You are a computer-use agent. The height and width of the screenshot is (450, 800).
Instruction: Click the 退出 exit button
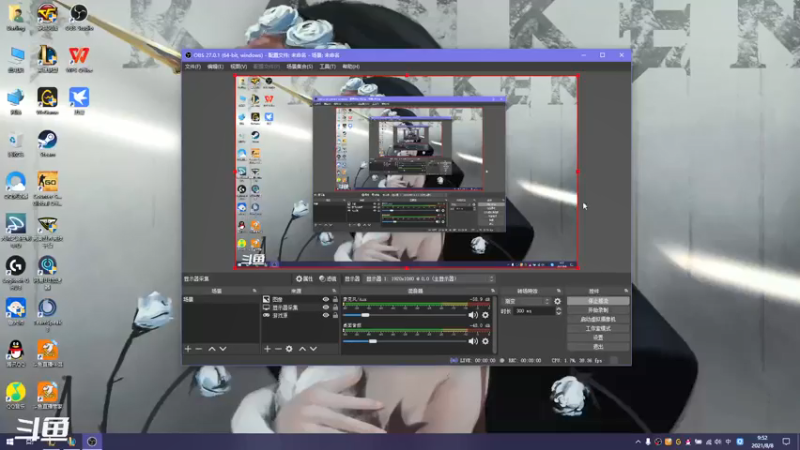click(x=598, y=347)
